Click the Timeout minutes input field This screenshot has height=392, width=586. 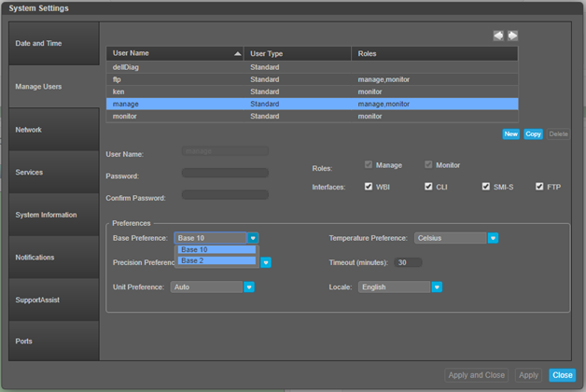point(408,263)
